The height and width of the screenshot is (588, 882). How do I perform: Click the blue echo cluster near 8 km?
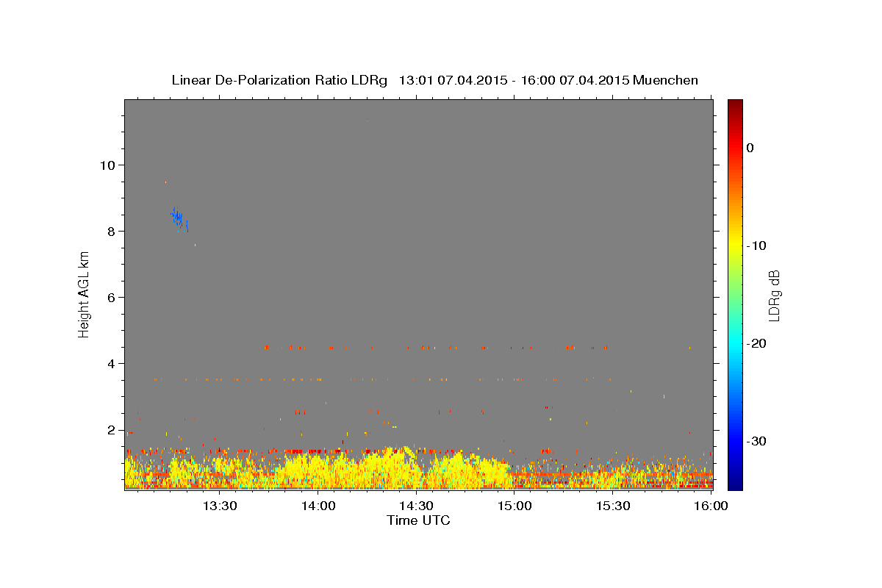point(179,218)
